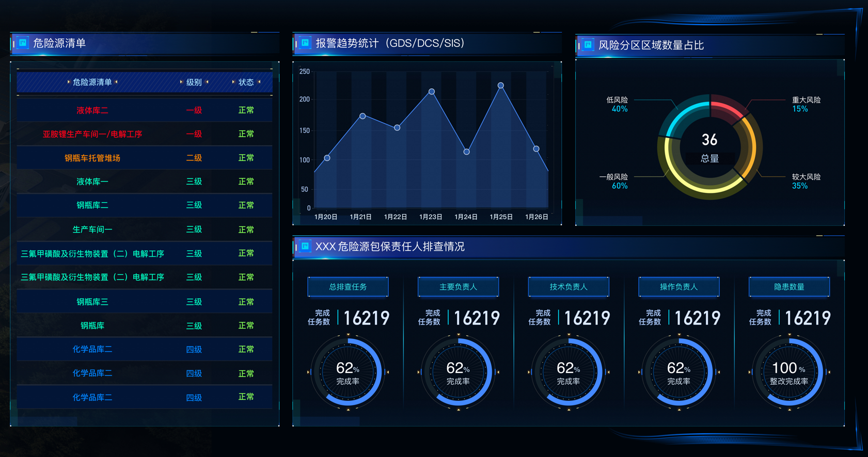Click the 重大风险 15% legend label
The height and width of the screenshot is (457, 868).
point(806,104)
